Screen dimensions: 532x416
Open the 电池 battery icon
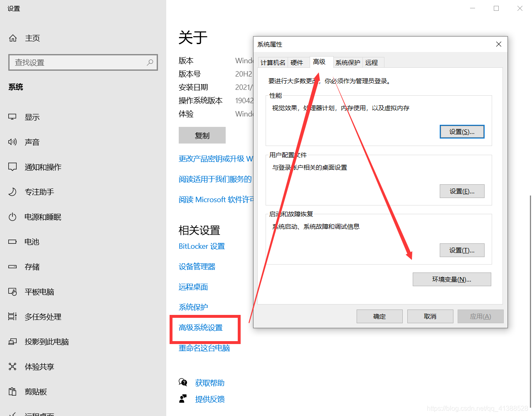[12, 242]
